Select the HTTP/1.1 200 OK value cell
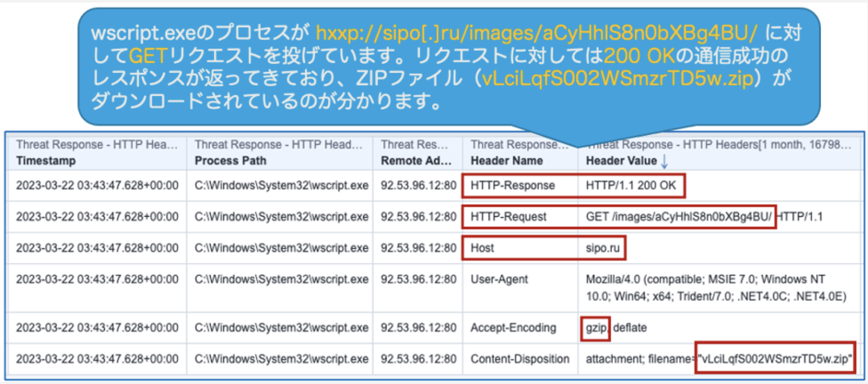The image size is (868, 384). point(631,186)
